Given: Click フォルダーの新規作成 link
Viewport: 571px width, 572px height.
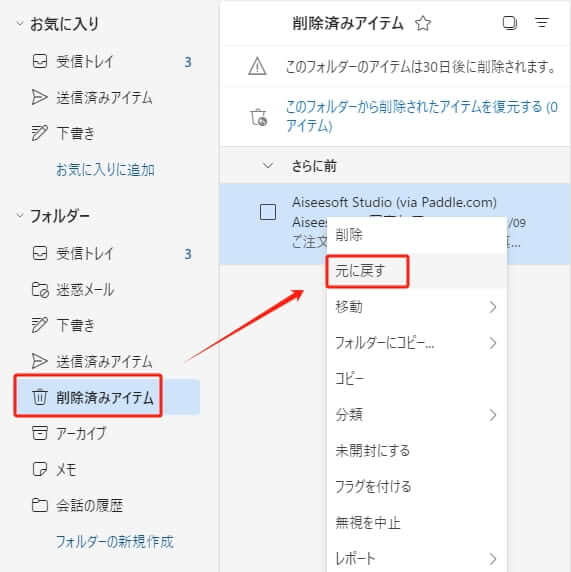Looking at the screenshot, I should tap(115, 542).
